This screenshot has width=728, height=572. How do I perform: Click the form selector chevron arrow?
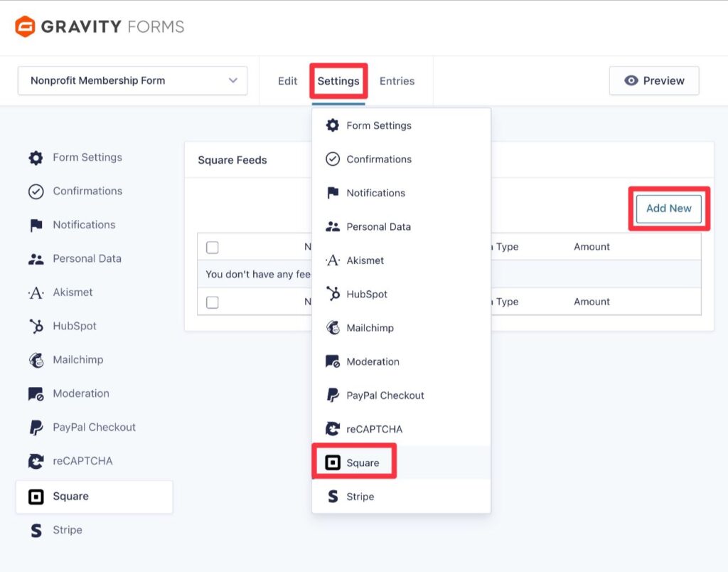tap(233, 80)
